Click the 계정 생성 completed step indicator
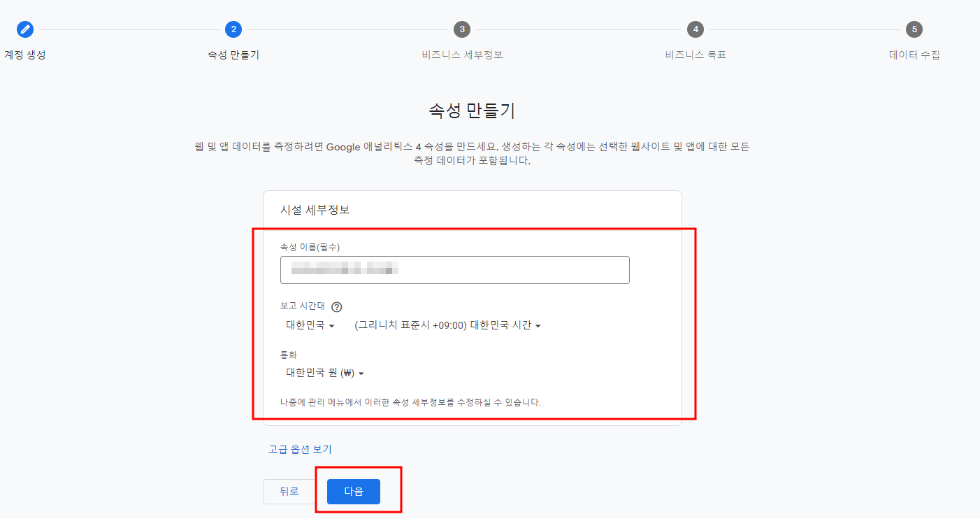The width and height of the screenshot is (980, 519). coord(26,29)
